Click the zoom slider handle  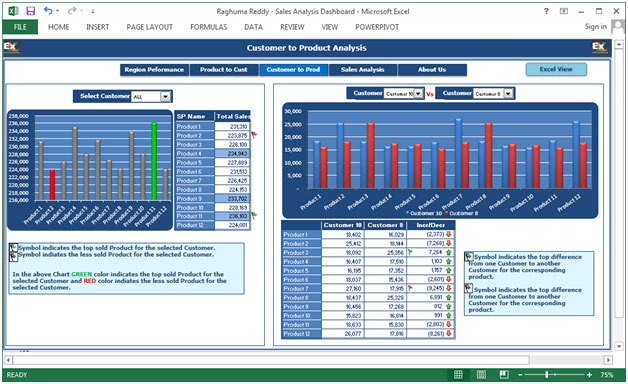547,375
